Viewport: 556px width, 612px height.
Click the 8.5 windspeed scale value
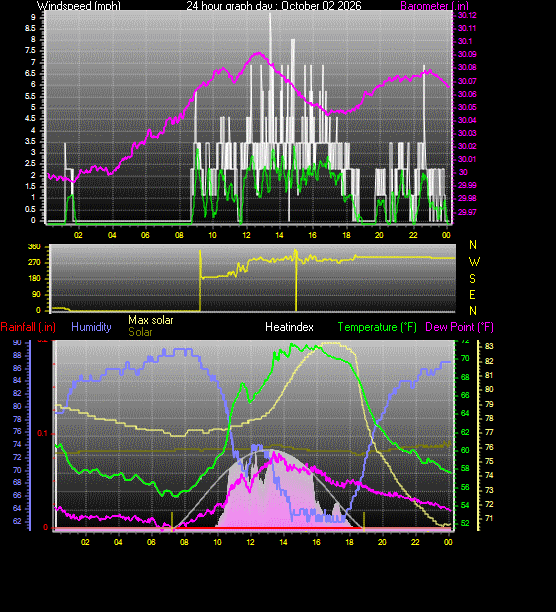click(x=30, y=28)
